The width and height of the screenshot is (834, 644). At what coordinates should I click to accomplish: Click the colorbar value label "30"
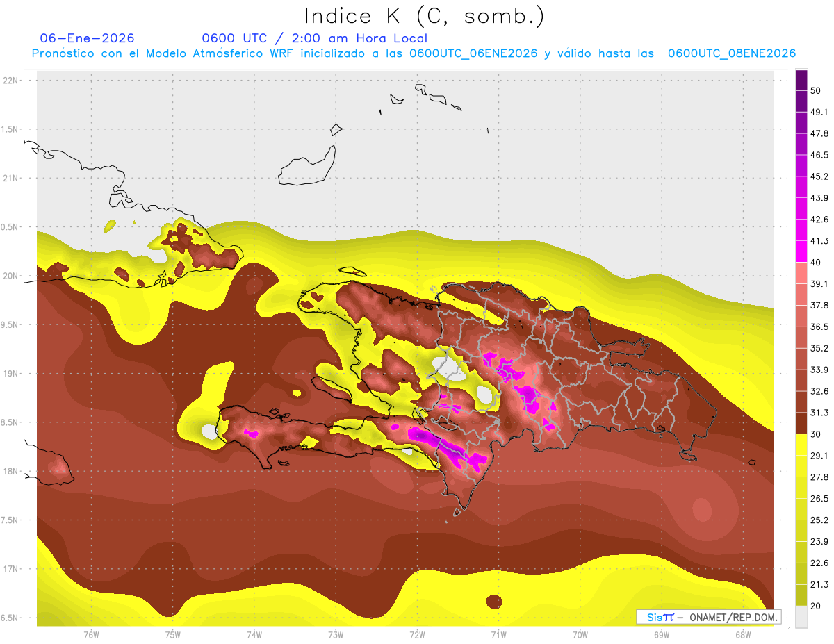(815, 434)
